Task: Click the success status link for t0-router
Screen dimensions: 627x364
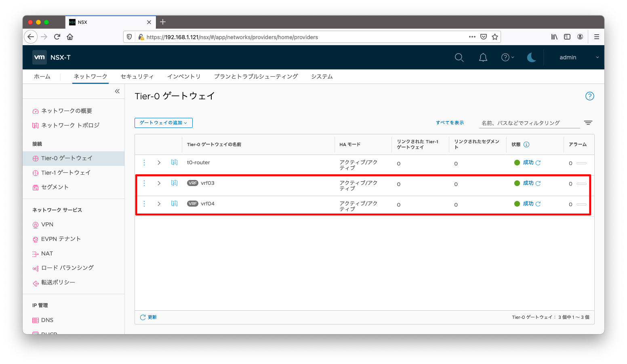Action: 528,163
